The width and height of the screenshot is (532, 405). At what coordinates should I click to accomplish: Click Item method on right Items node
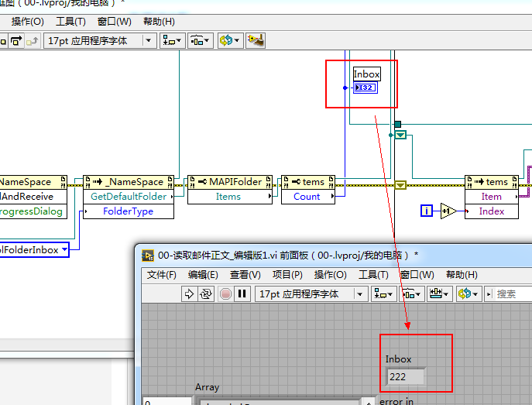[491, 197]
